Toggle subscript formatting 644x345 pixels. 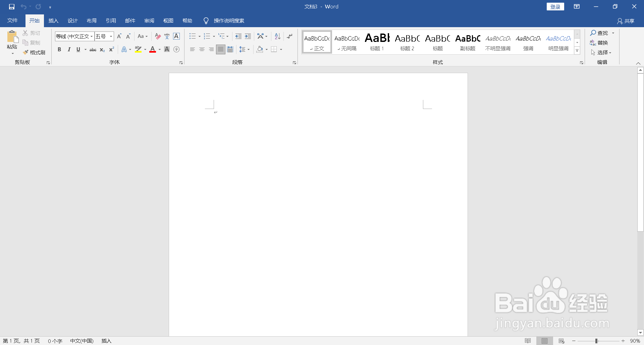(x=102, y=50)
